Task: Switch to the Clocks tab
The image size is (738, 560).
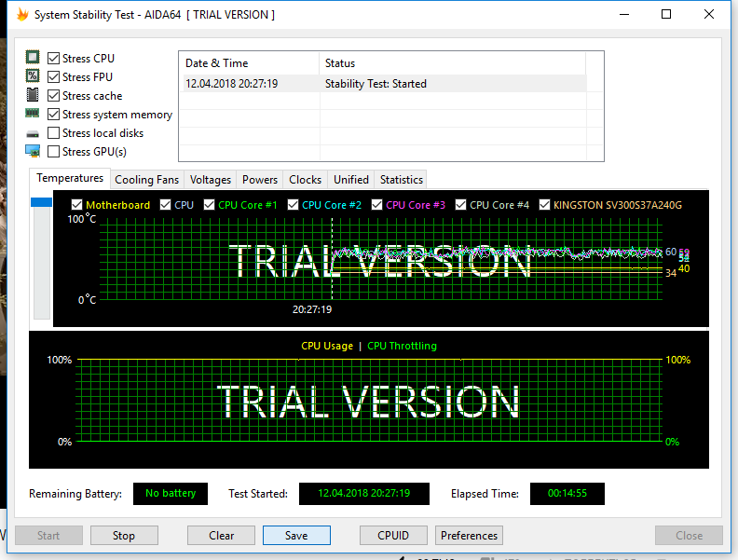Action: (305, 180)
